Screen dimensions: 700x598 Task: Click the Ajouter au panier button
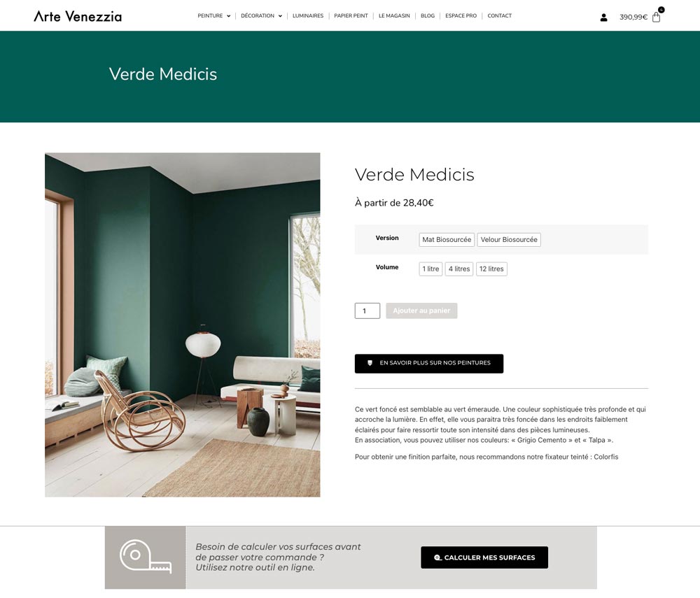coord(421,311)
